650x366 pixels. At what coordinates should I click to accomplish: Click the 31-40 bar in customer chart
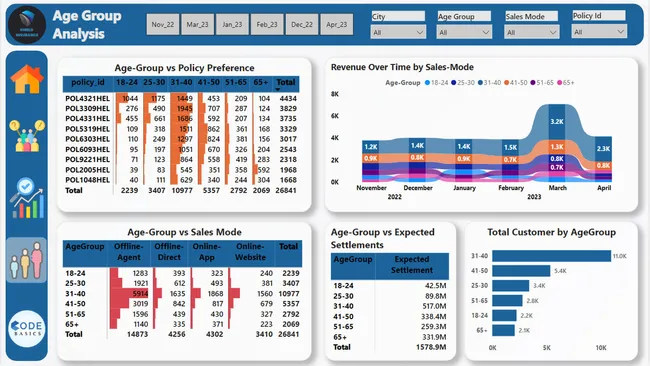tap(552, 256)
